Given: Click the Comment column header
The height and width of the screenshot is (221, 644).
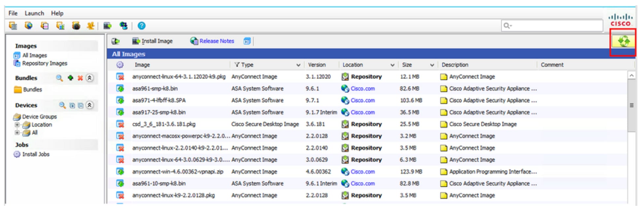Looking at the screenshot, I should tap(552, 65).
